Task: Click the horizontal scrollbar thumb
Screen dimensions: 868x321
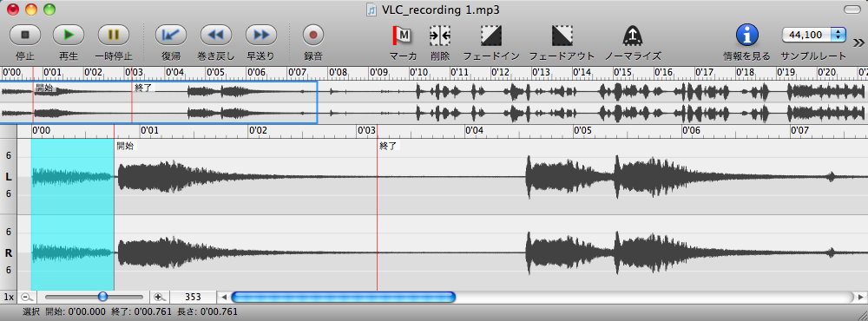Action: pos(343,298)
